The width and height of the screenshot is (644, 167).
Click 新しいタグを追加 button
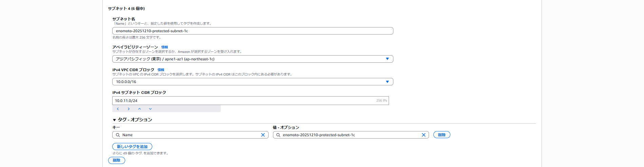tap(132, 147)
